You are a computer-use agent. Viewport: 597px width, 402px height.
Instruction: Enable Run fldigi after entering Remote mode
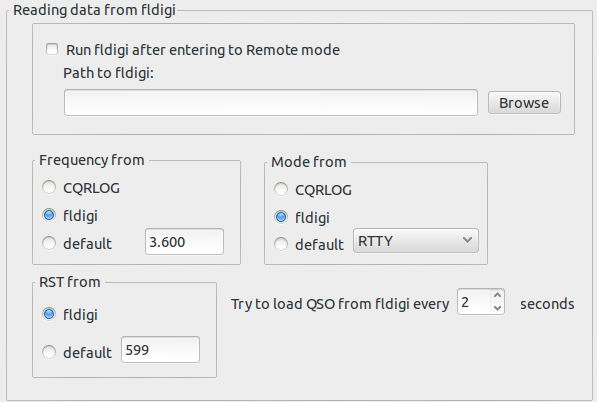click(52, 49)
